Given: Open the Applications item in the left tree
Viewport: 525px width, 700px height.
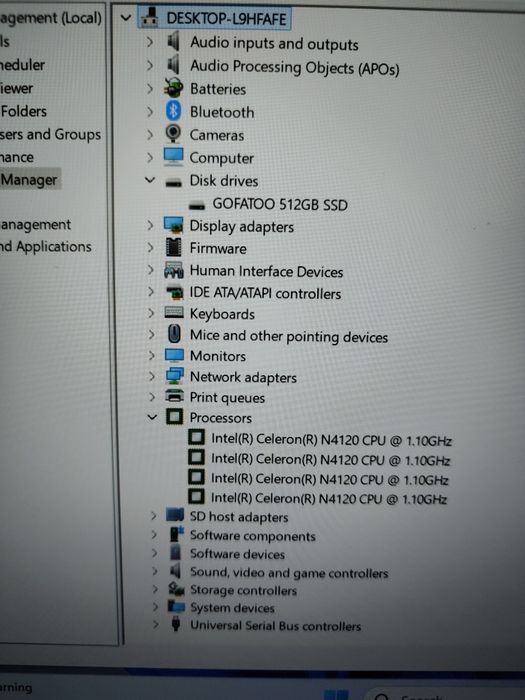Looking at the screenshot, I should (46, 246).
